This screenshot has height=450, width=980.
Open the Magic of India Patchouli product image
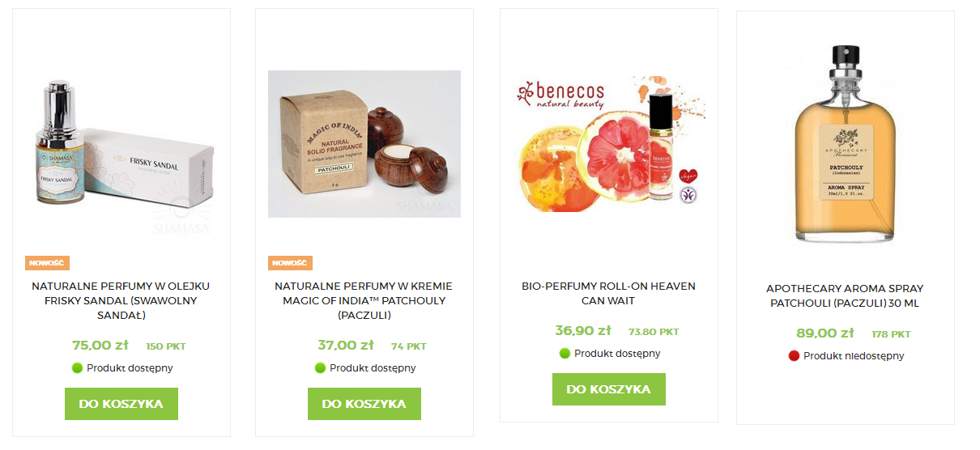tap(364, 144)
